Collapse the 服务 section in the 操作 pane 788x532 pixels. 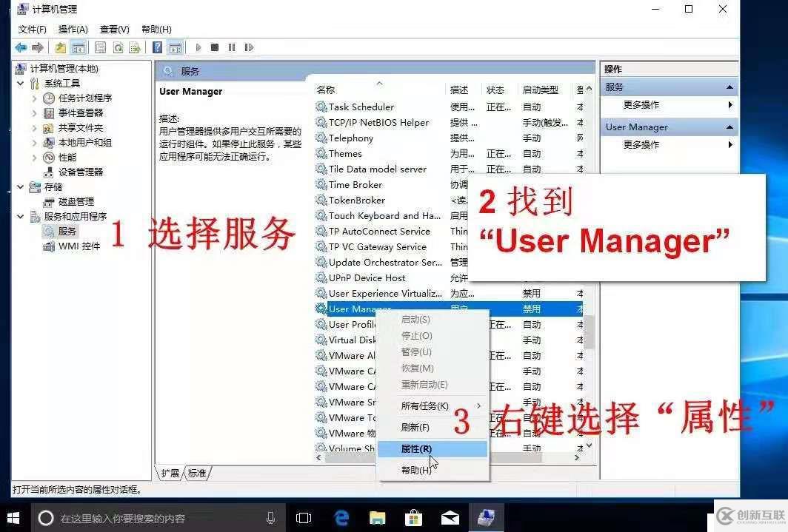729,87
